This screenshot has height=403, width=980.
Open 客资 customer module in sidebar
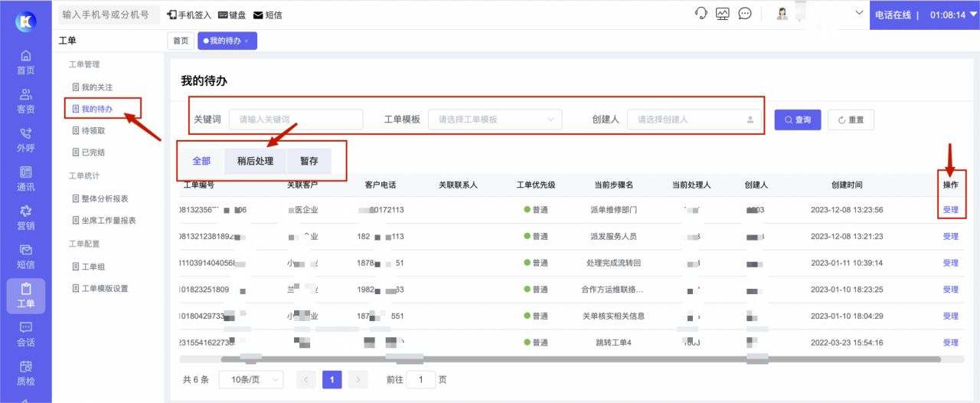[x=25, y=101]
